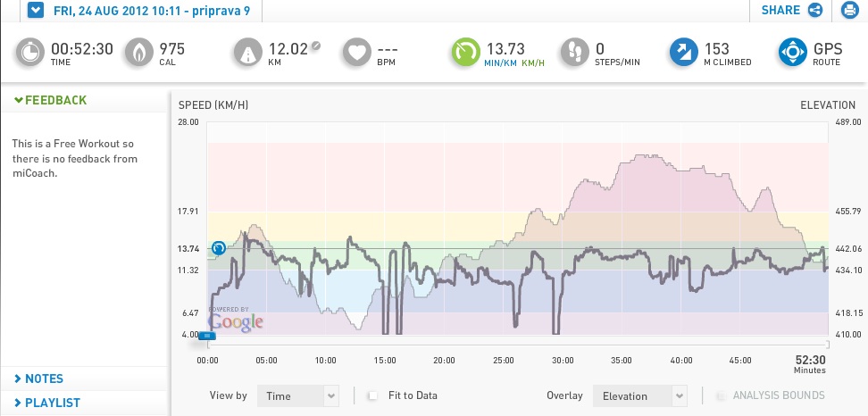868x416 pixels.
Task: Select the flame calories icon
Action: [x=139, y=53]
